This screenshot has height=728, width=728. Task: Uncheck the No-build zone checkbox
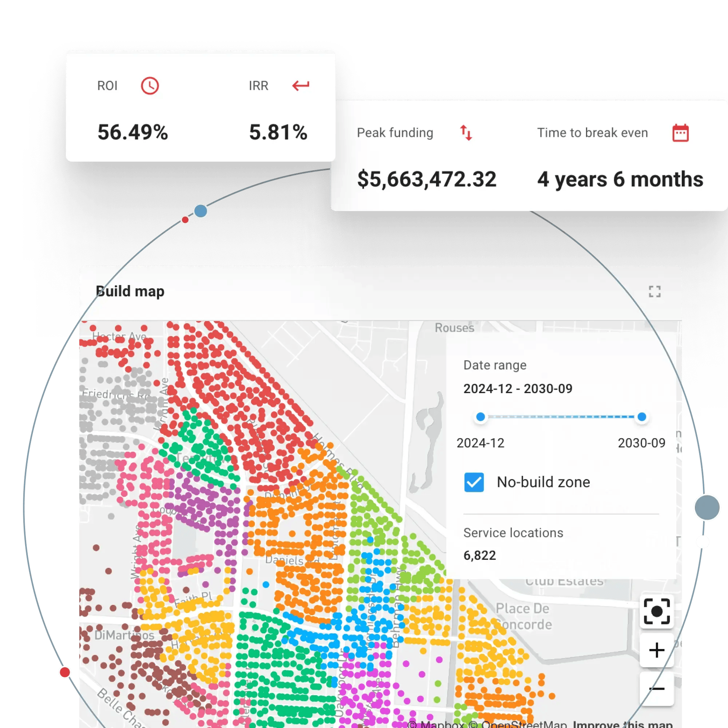point(474,482)
